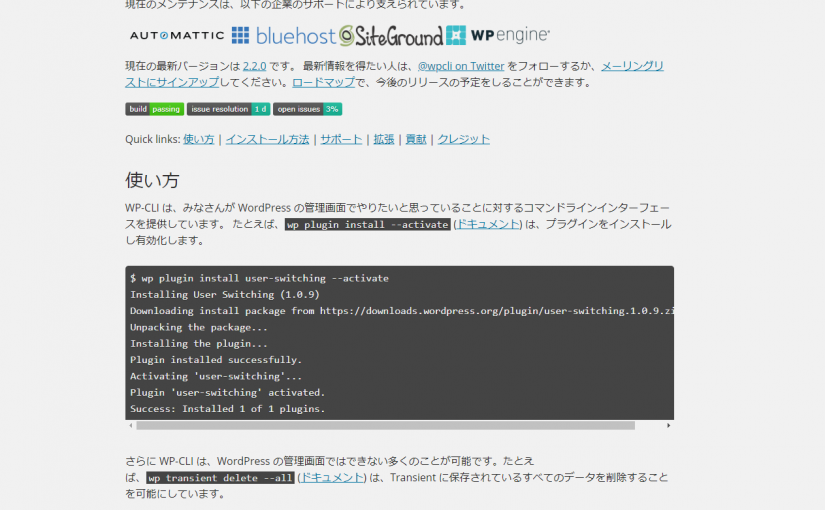Click inline code 'wp transient delete --all'
Viewport: 825px width, 510px height.
220,478
